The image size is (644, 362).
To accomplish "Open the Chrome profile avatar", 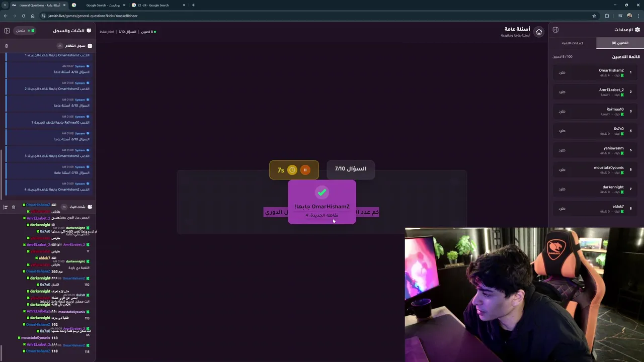I will point(629,16).
